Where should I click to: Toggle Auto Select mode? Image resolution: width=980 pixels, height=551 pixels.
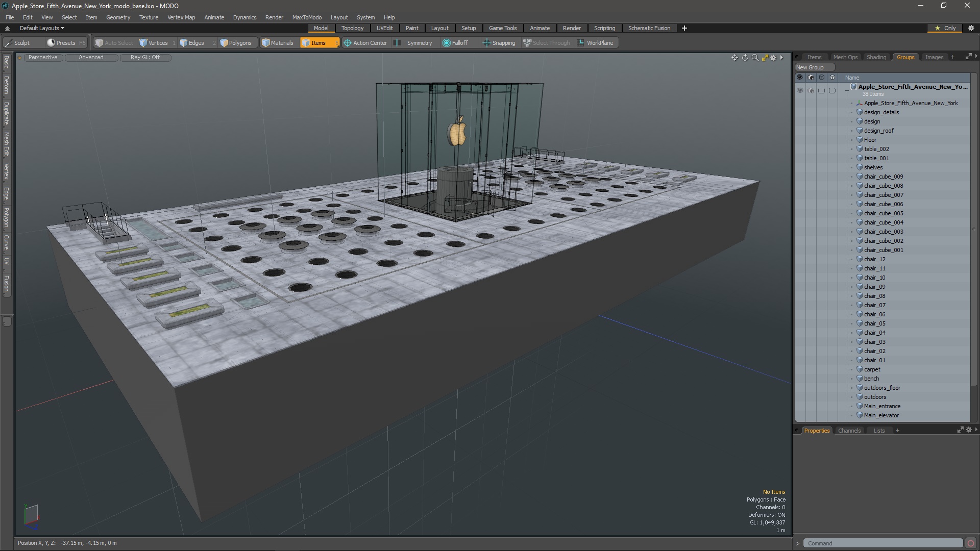[114, 43]
